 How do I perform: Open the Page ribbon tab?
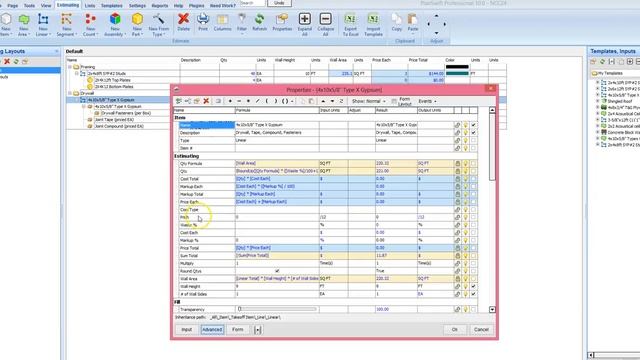point(13,6)
